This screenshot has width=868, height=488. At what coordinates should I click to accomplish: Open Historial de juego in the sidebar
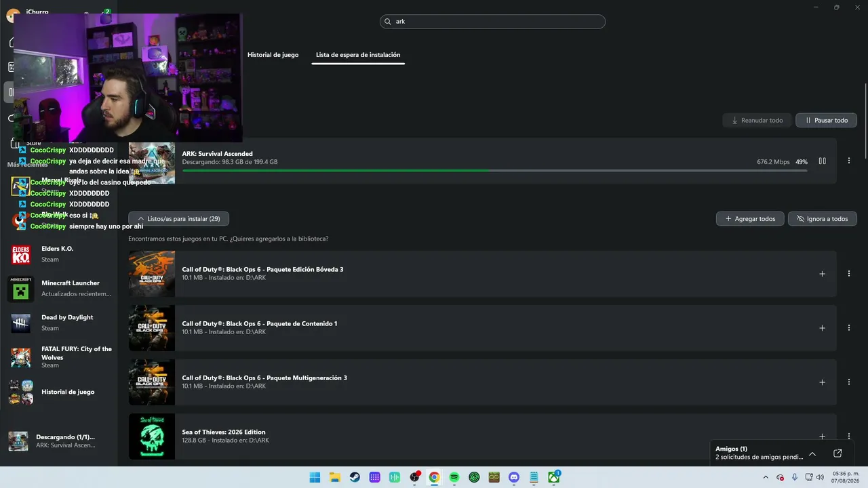(x=60, y=392)
